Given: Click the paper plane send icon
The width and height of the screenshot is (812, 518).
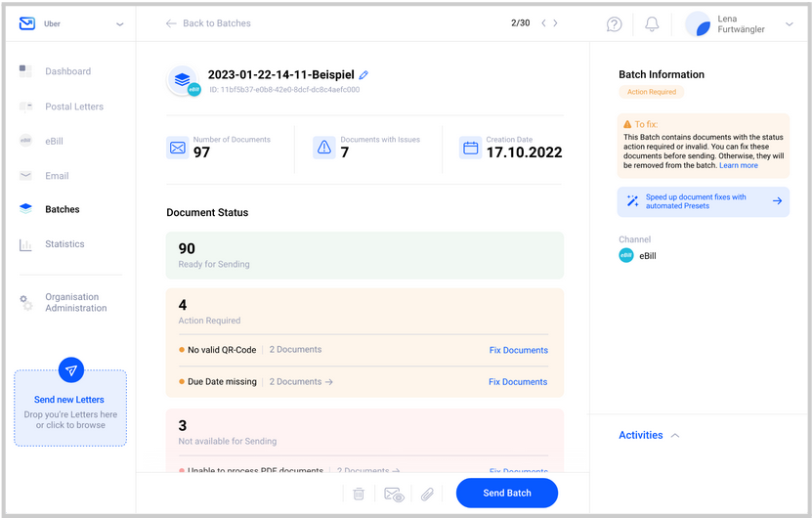Looking at the screenshot, I should 71,369.
